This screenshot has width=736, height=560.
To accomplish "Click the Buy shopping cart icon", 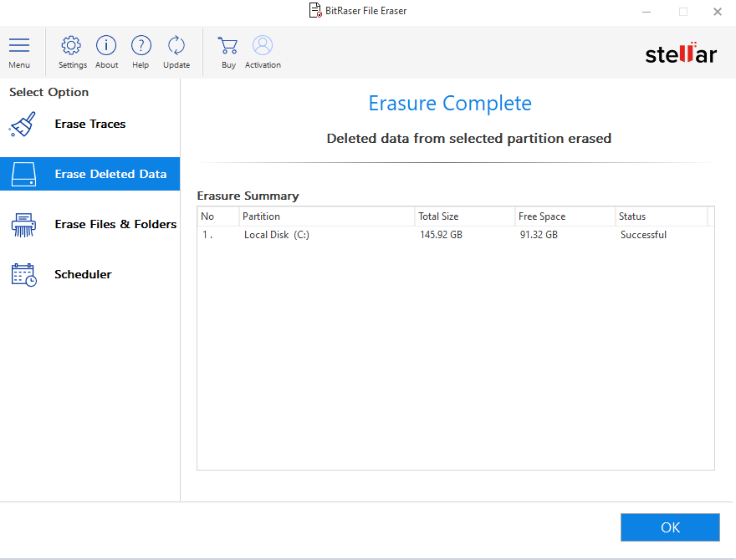I will click(227, 45).
